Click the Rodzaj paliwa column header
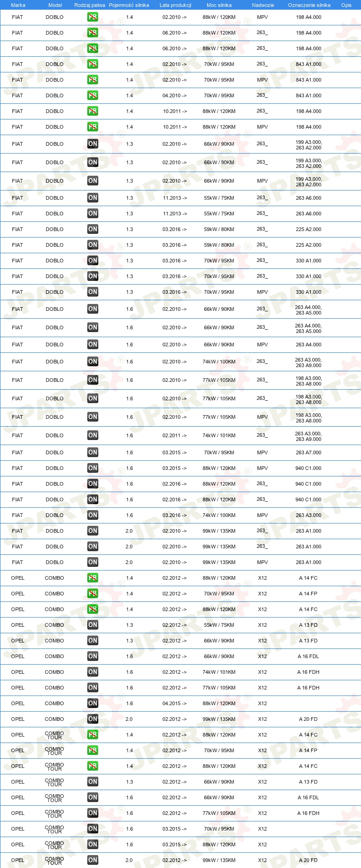 [x=90, y=5]
